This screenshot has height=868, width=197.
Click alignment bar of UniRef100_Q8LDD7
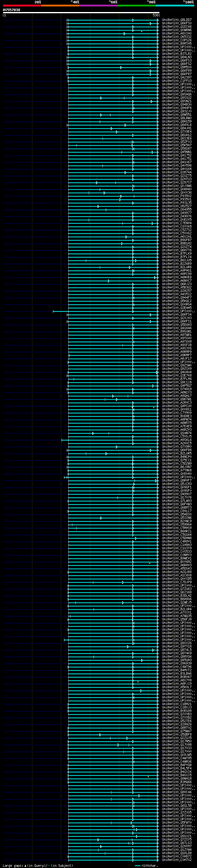(113, 20)
